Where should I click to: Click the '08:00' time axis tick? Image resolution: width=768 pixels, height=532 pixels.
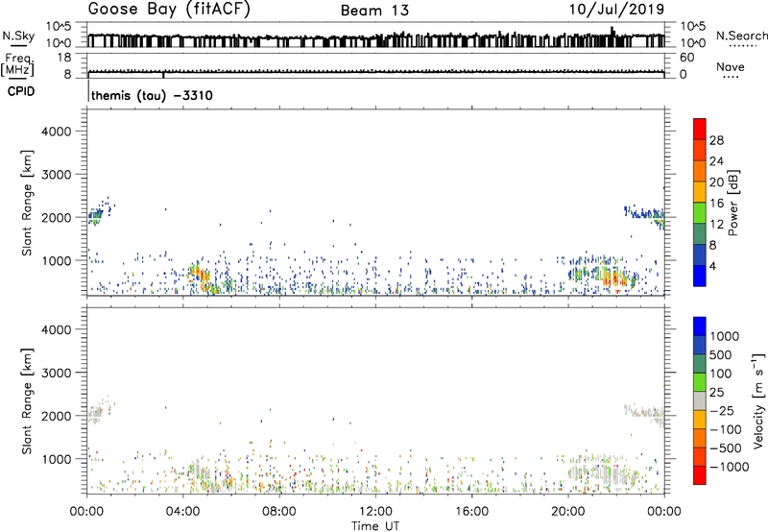[x=279, y=512]
